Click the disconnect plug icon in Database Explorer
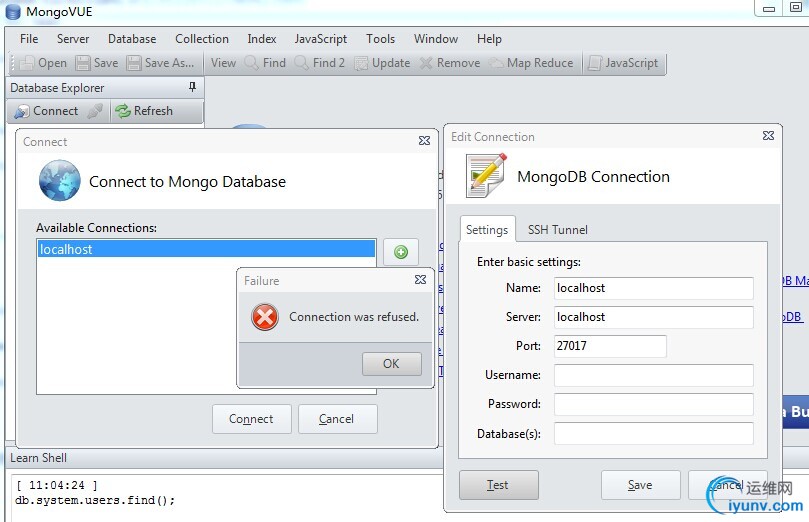 (x=95, y=111)
